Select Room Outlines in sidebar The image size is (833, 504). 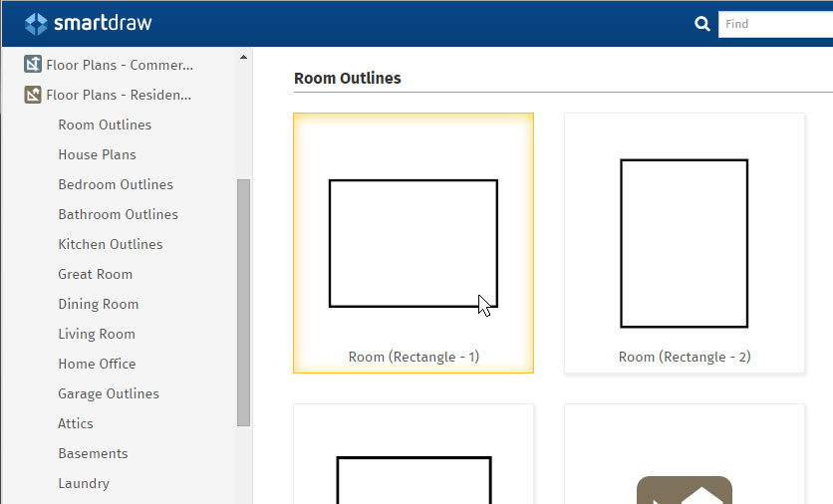pos(105,125)
